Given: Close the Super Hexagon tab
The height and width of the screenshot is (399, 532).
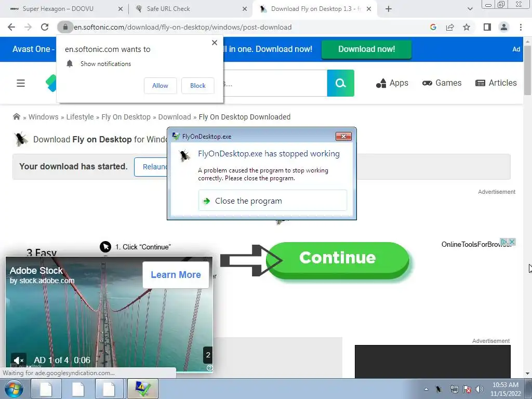Looking at the screenshot, I should coord(121,9).
